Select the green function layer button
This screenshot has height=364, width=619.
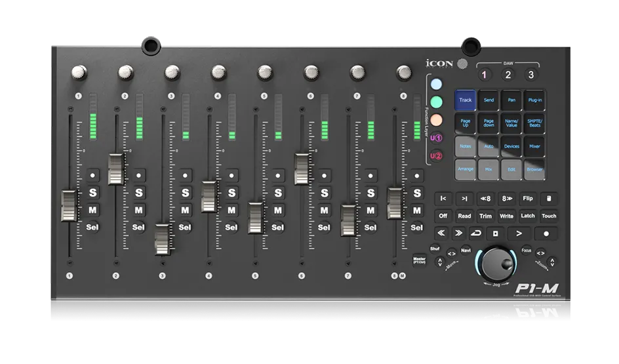click(436, 102)
